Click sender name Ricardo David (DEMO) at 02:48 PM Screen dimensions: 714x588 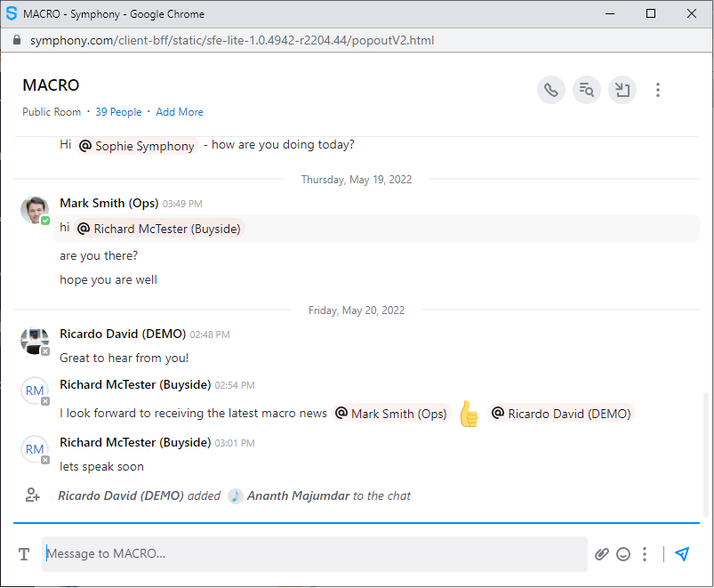pyautogui.click(x=123, y=334)
